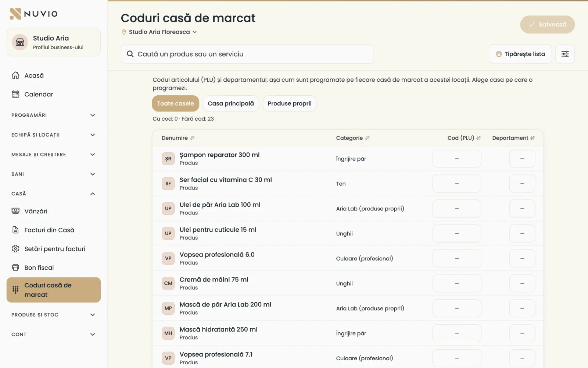Open the Studio Aria business profile
Viewport: 588px width, 368px height.
[x=54, y=42]
